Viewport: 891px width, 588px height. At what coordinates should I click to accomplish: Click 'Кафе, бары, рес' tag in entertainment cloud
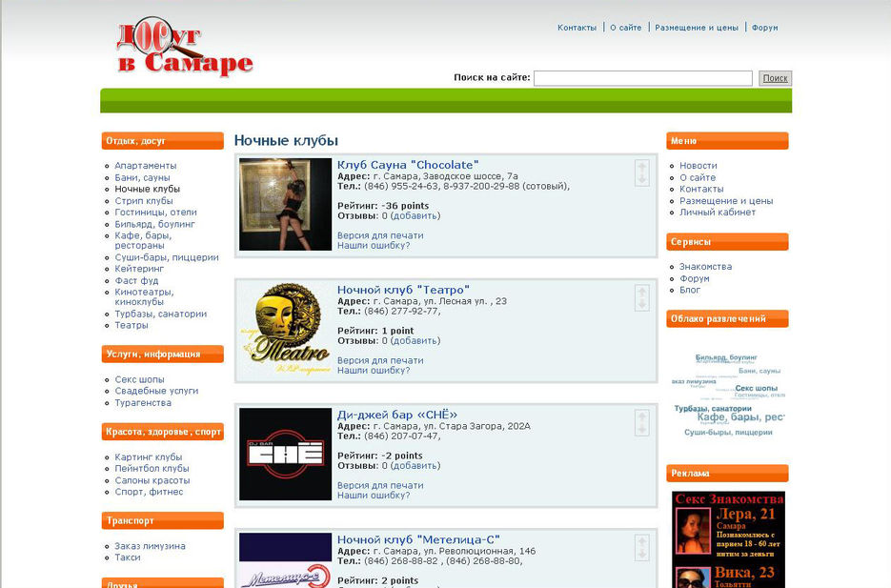tap(741, 417)
